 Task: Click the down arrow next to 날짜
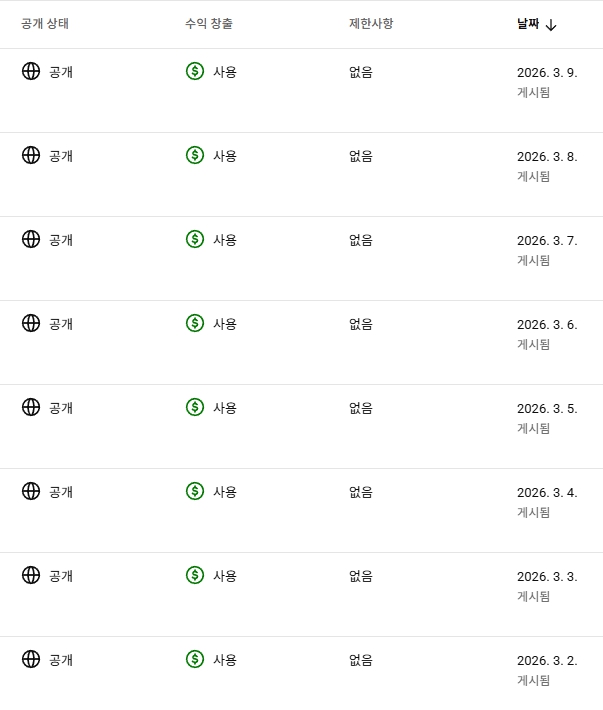click(551, 25)
